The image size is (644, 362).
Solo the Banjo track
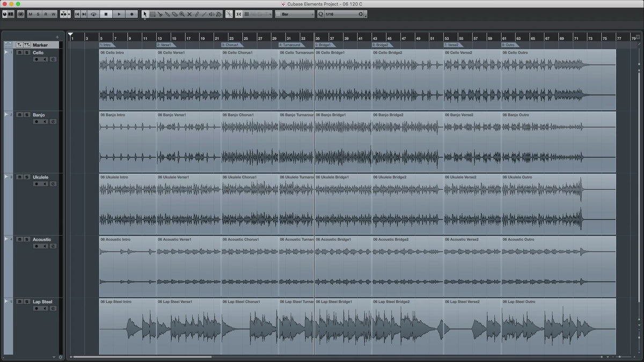pyautogui.click(x=26, y=115)
